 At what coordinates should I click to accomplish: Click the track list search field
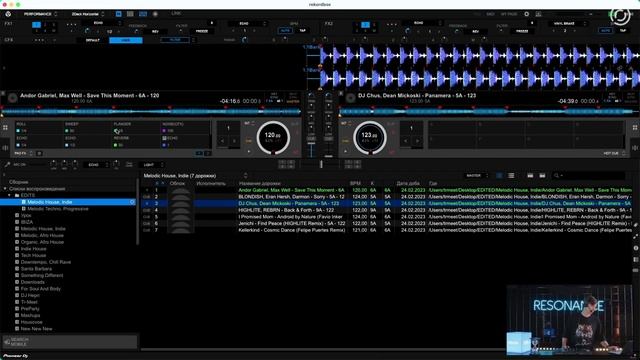coord(589,176)
